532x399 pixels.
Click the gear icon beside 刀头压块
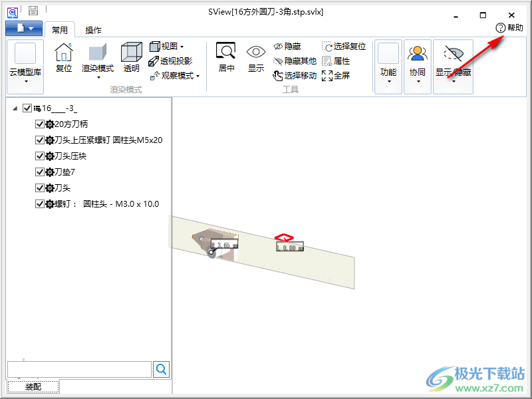49,156
